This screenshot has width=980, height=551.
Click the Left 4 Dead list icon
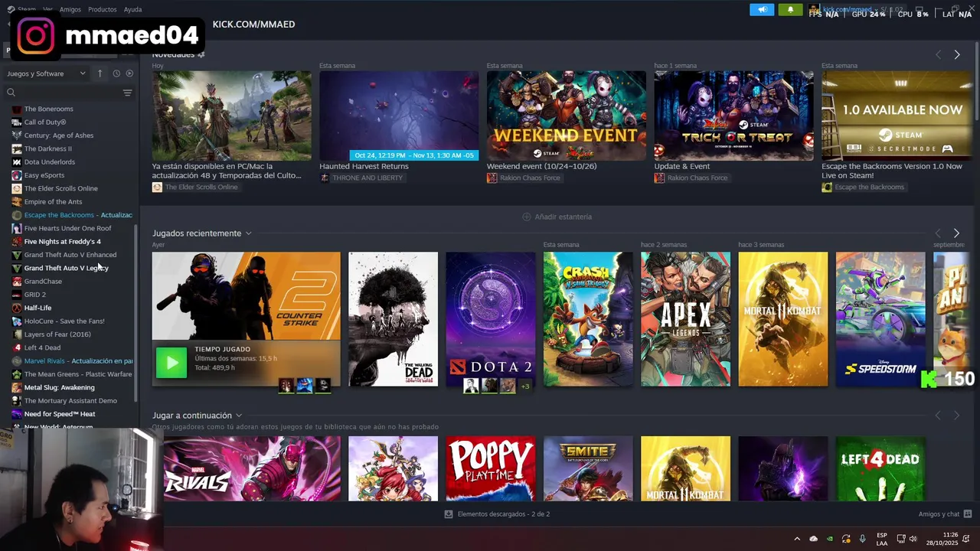(x=17, y=347)
